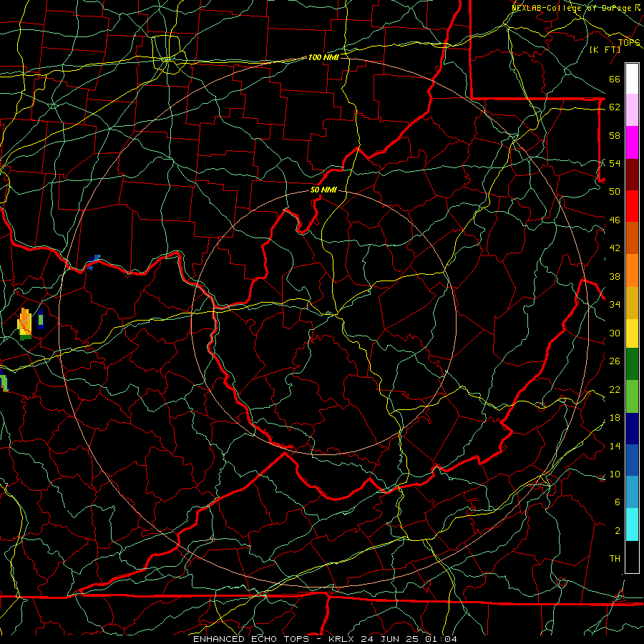
Task: Click the orange legend swatch
Action: [632, 270]
